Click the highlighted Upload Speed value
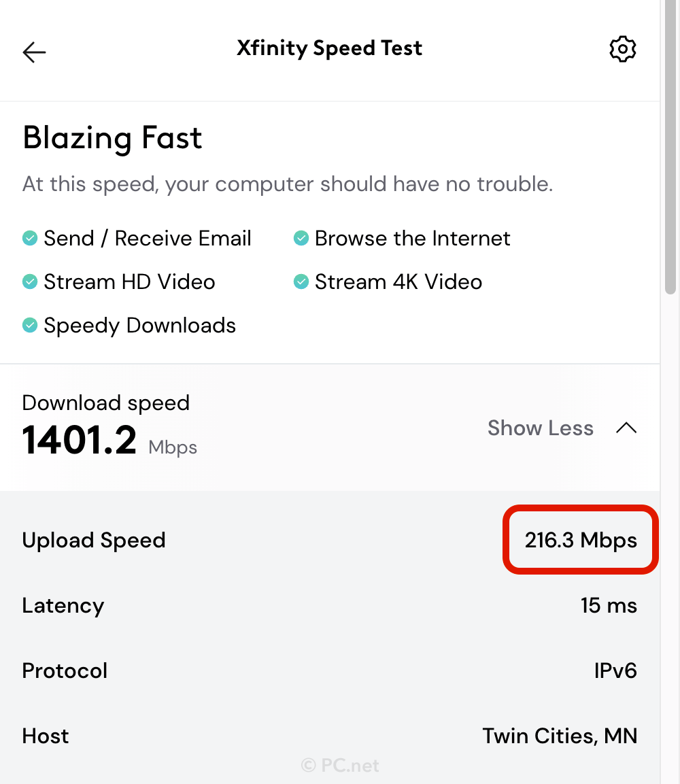 tap(580, 540)
